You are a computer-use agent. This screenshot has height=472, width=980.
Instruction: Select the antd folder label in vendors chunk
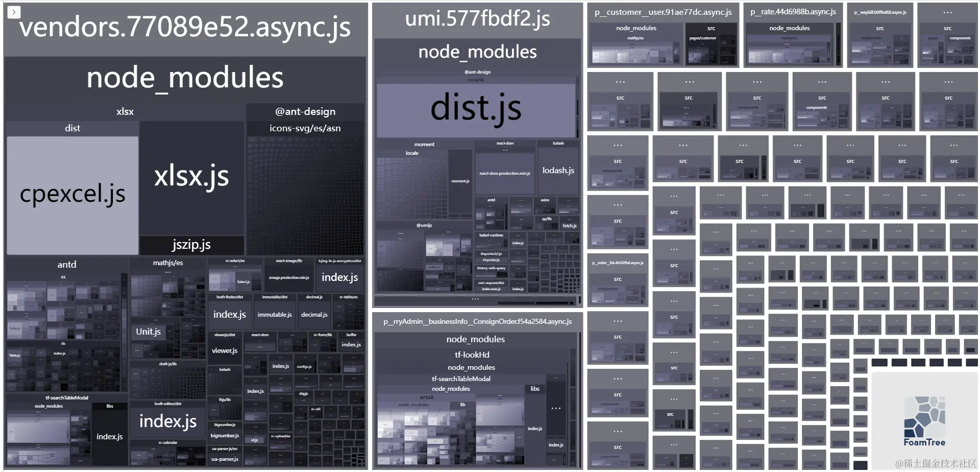click(67, 265)
